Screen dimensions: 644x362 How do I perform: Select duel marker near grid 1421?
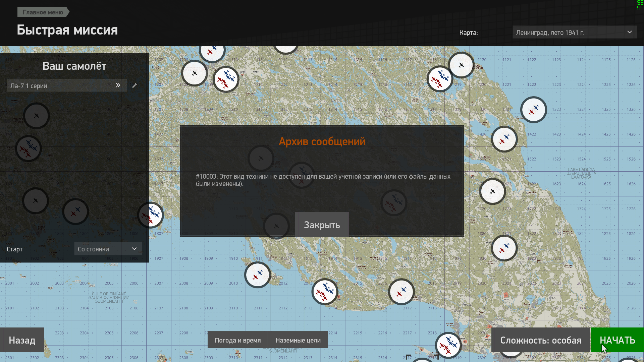(x=504, y=139)
